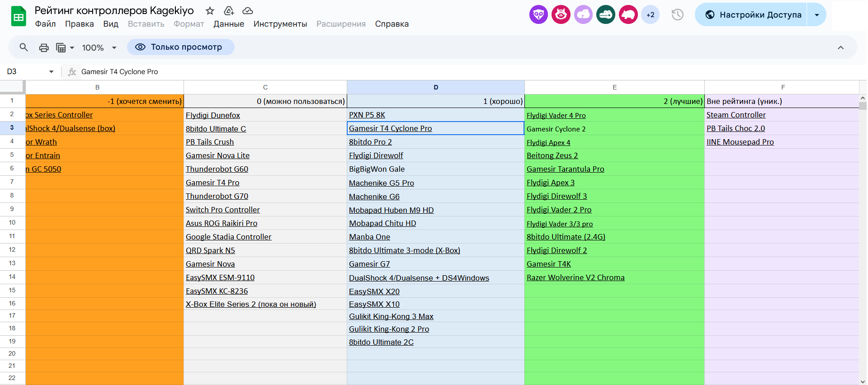Open the purple owl viewer avatar
Image resolution: width=868 pixels, height=385 pixels.
point(538,15)
